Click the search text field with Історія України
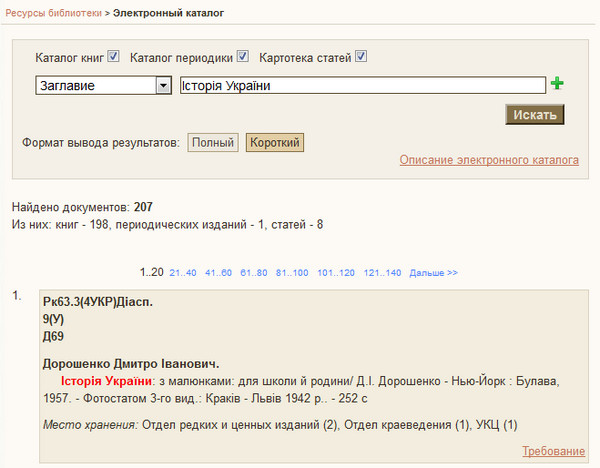The image size is (600, 468). pyautogui.click(x=363, y=85)
